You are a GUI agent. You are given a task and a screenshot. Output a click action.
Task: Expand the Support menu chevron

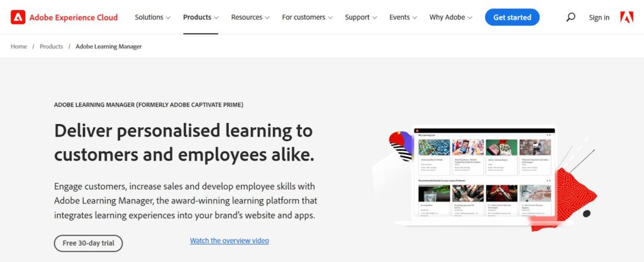(374, 18)
